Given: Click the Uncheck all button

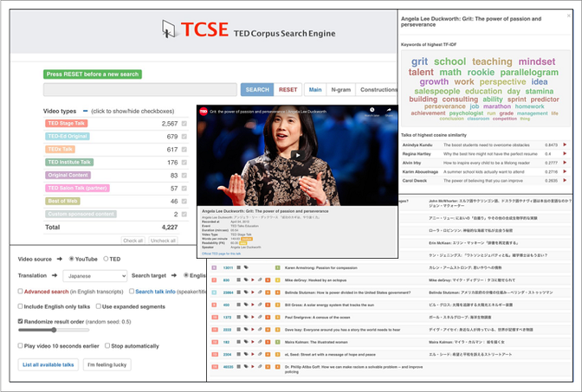Looking at the screenshot, I should (163, 241).
